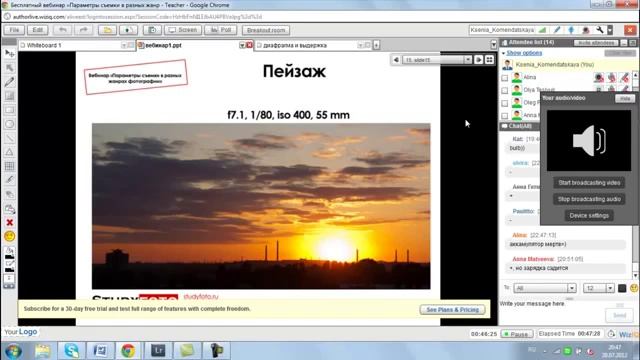Go to the previous slide arrow
This screenshot has width=640, height=360.
click(x=396, y=60)
